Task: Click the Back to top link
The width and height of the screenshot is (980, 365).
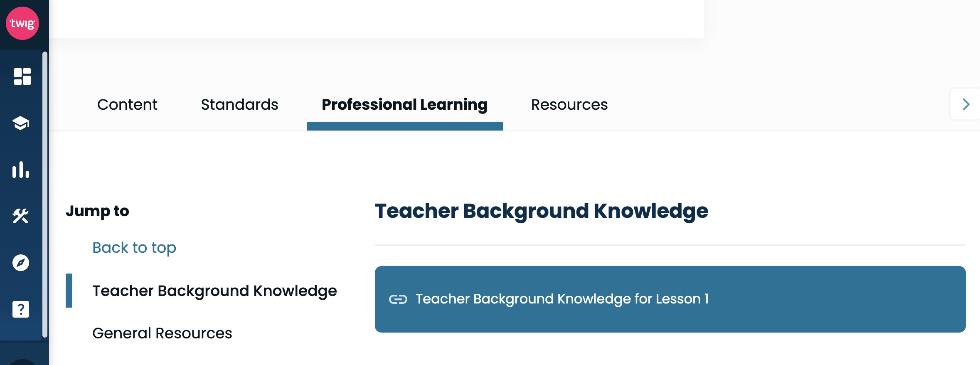Action: [x=134, y=248]
